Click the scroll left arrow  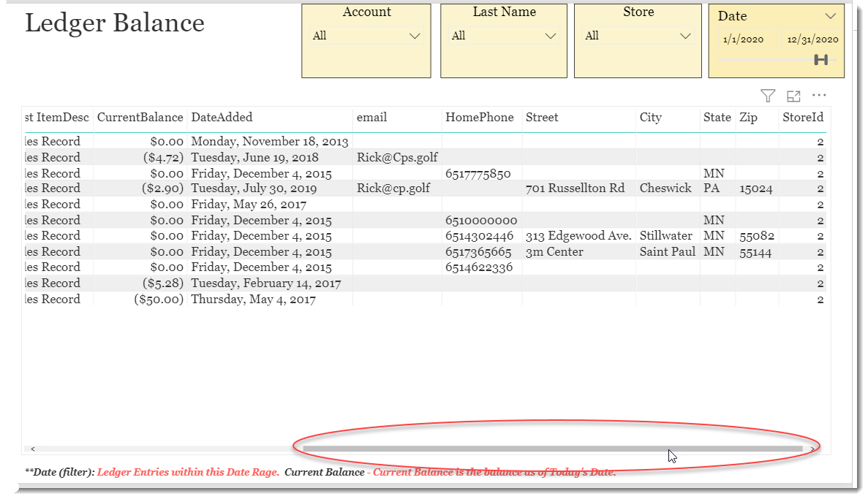click(x=33, y=449)
